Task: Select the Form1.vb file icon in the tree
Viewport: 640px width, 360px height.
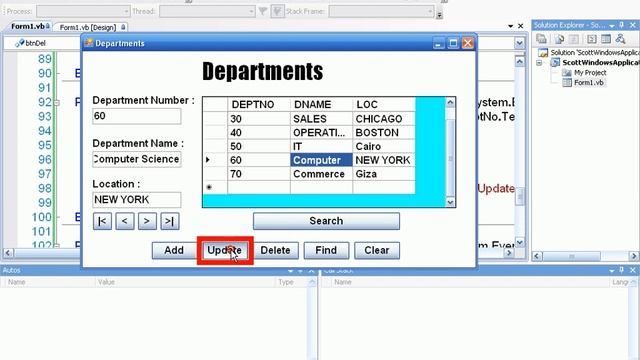Action: pos(567,83)
